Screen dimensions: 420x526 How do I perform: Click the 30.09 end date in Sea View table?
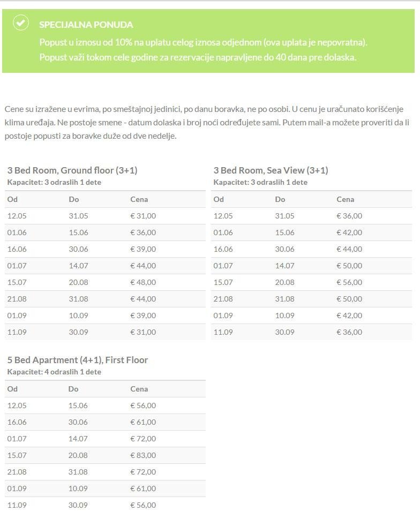[284, 332]
